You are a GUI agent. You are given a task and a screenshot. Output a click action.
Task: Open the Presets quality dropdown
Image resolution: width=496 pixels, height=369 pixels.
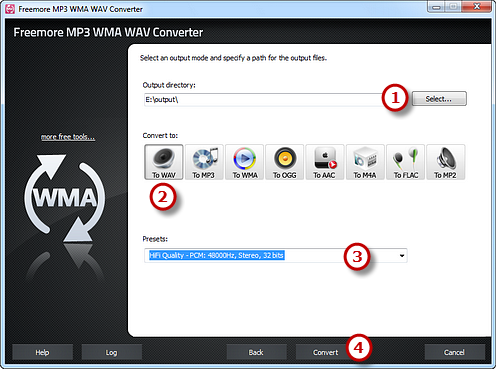pyautogui.click(x=276, y=256)
